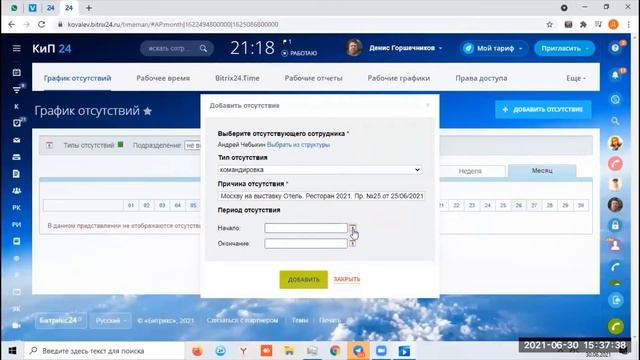Viewport: 640px width, 360px height.
Task: Click the Начало date input field
Action: (306, 228)
